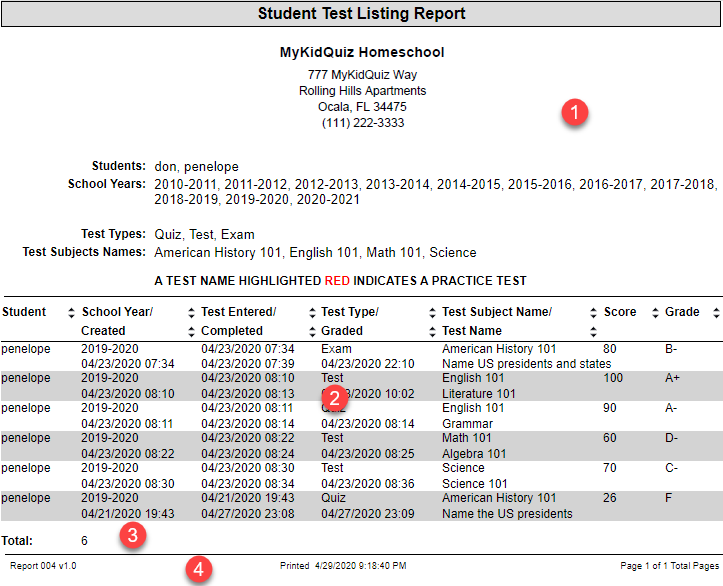Click sort arrows beside Created header

191,331
